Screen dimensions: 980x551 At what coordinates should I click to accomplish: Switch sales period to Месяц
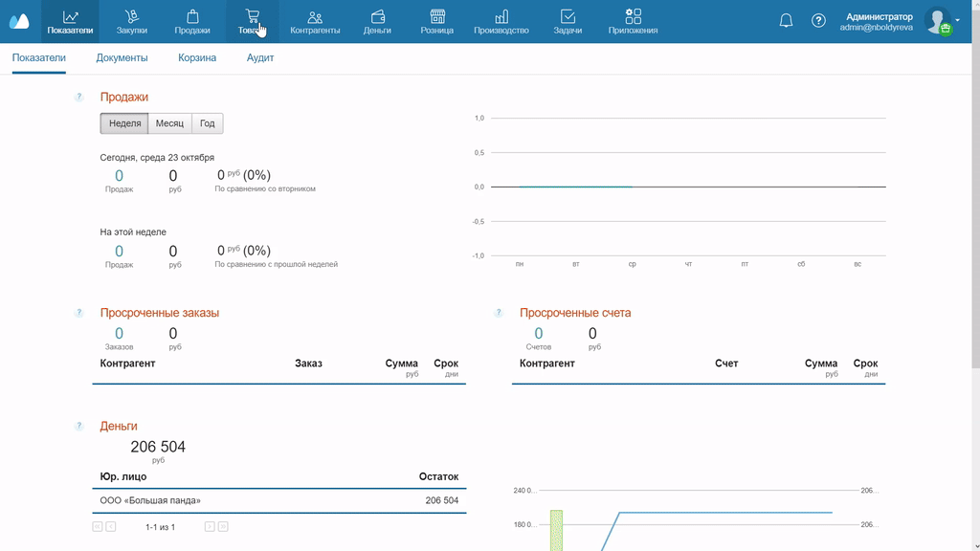point(169,123)
